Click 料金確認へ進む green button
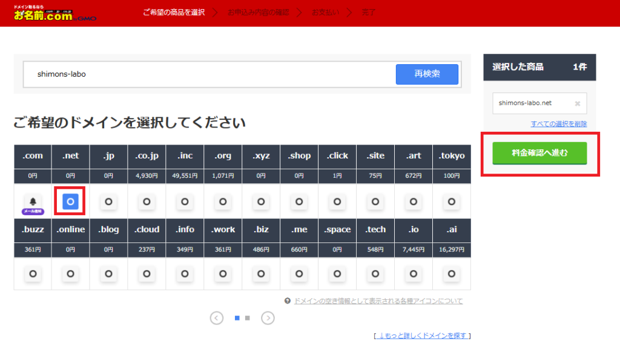The image size is (620, 364). pyautogui.click(x=539, y=153)
